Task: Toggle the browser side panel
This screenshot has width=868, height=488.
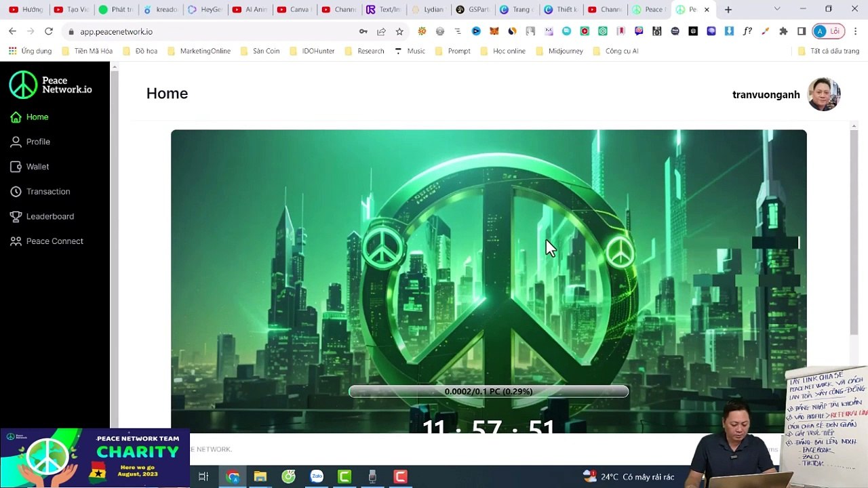Action: [802, 31]
